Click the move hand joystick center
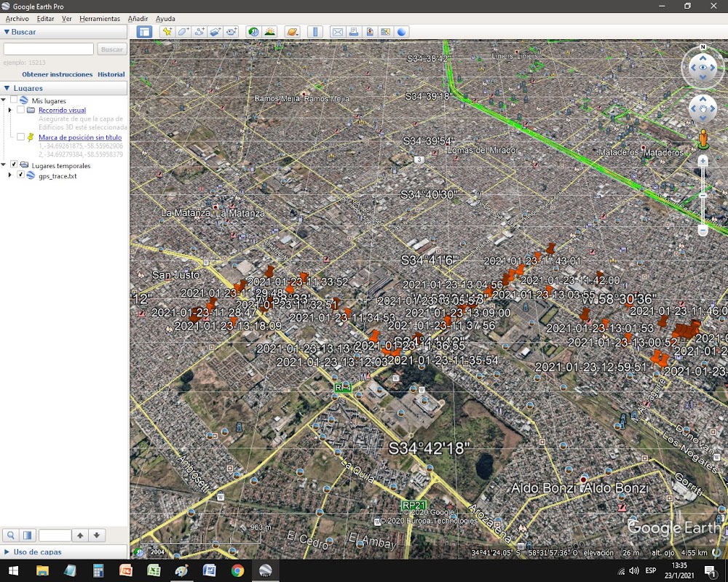The width and height of the screenshot is (728, 582). (703, 109)
